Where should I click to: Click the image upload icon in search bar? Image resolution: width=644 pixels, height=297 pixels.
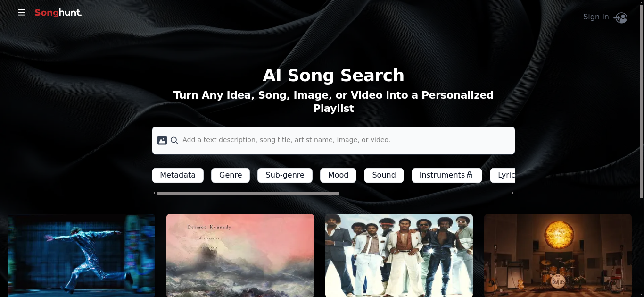click(x=162, y=140)
